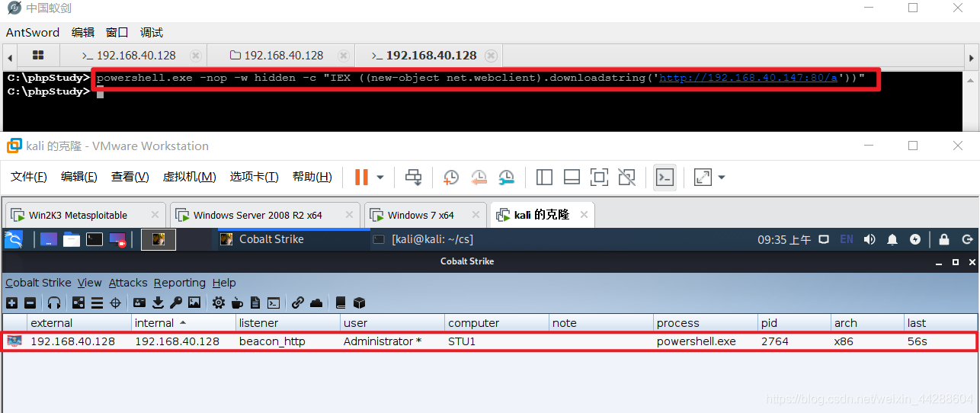Open the Reporting menu in Cobalt Strike
Viewport: 980px width, 413px height.
pyautogui.click(x=180, y=283)
